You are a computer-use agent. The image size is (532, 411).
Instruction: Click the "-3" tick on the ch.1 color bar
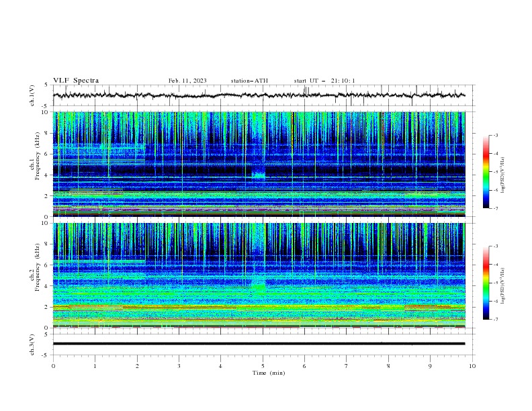point(495,135)
